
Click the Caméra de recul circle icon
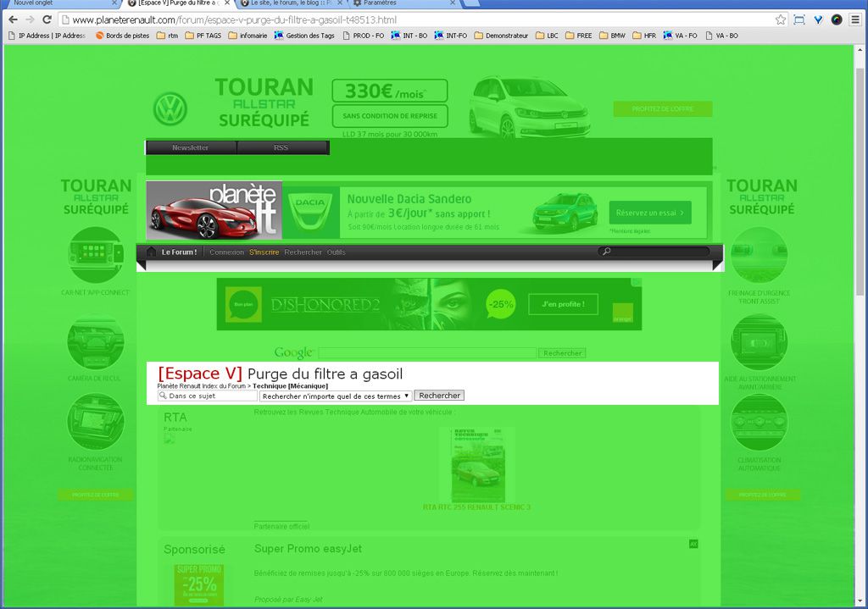click(x=96, y=341)
